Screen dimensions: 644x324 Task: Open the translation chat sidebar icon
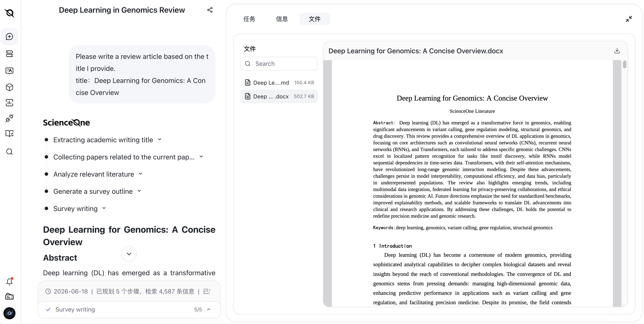(x=9, y=71)
